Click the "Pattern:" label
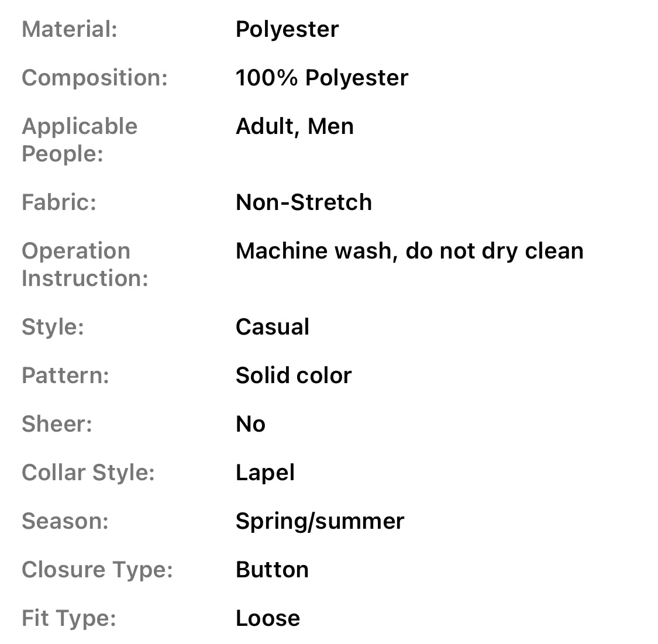Image resolution: width=658 pixels, height=644 pixels. 65,376
